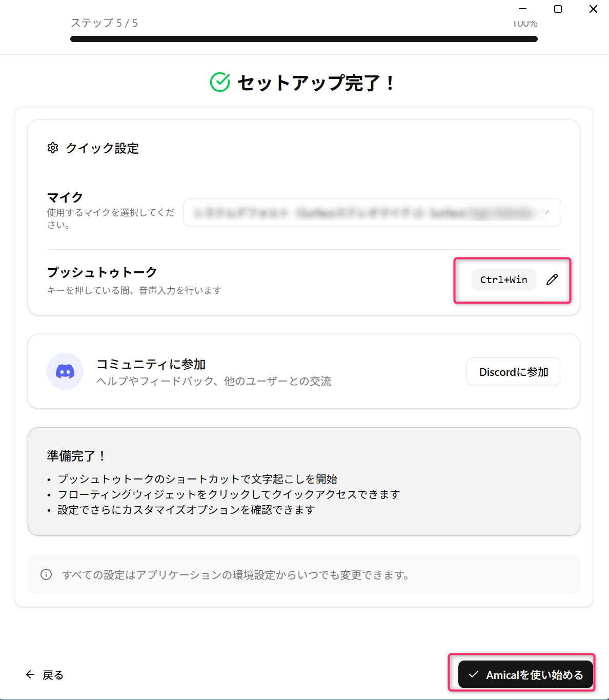The image size is (609, 700).
Task: Click the chevron in the microphone combo box
Action: (x=547, y=212)
